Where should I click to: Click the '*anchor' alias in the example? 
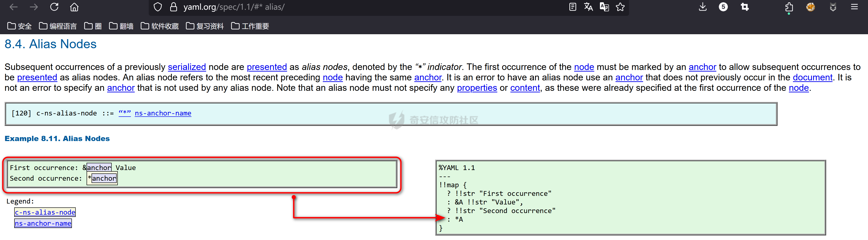102,178
